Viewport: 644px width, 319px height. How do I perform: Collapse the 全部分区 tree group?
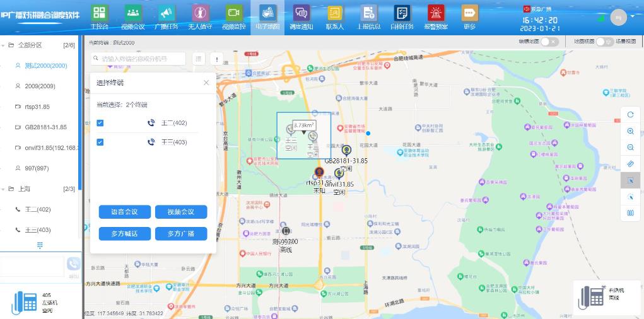(x=3, y=45)
